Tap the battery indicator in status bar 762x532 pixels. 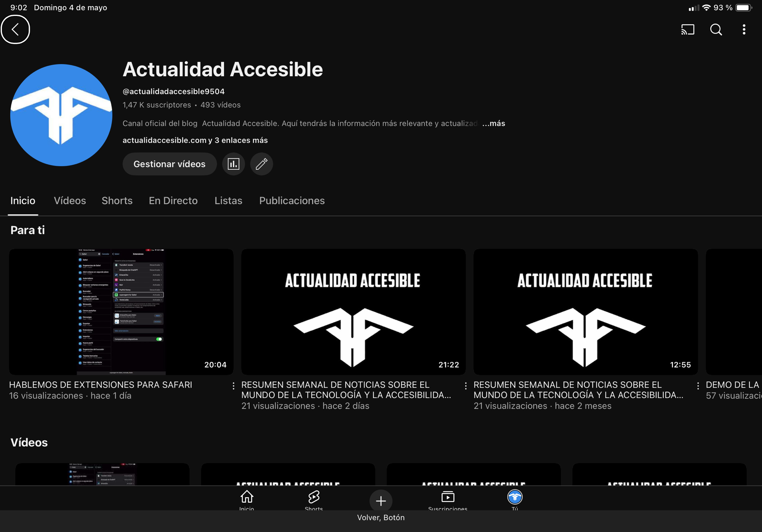[x=744, y=8]
